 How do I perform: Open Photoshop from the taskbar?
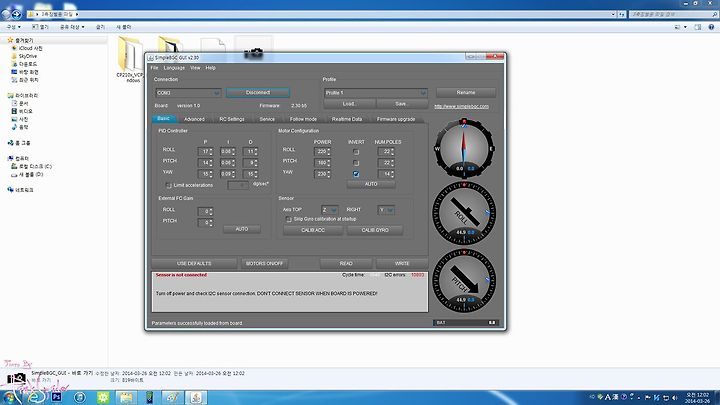pyautogui.click(x=56, y=397)
